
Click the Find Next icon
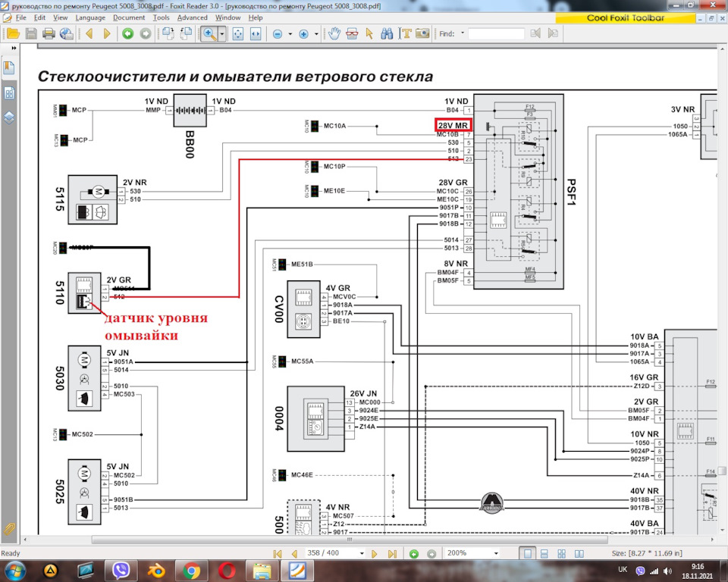(x=553, y=33)
